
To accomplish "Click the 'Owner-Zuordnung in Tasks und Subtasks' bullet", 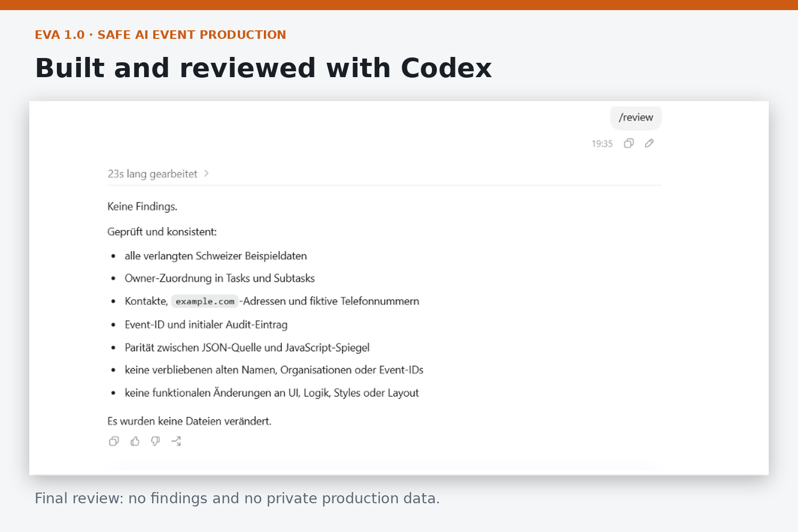I will (x=220, y=278).
